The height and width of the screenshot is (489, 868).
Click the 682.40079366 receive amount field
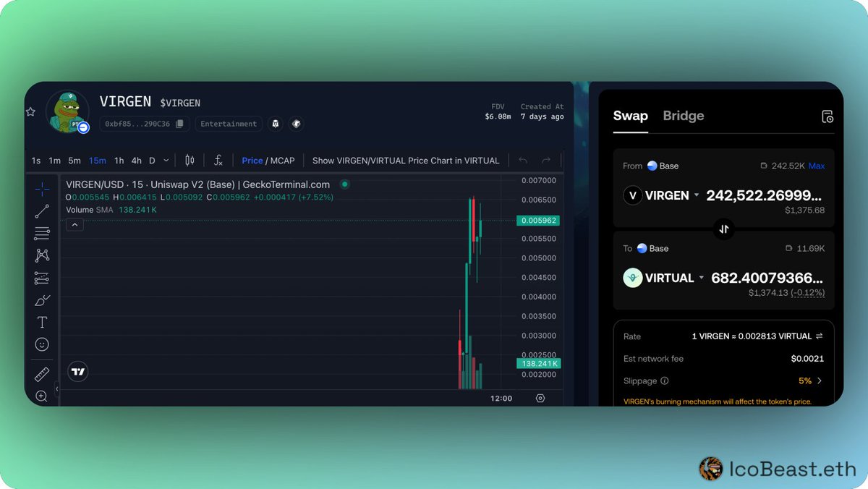[767, 278]
